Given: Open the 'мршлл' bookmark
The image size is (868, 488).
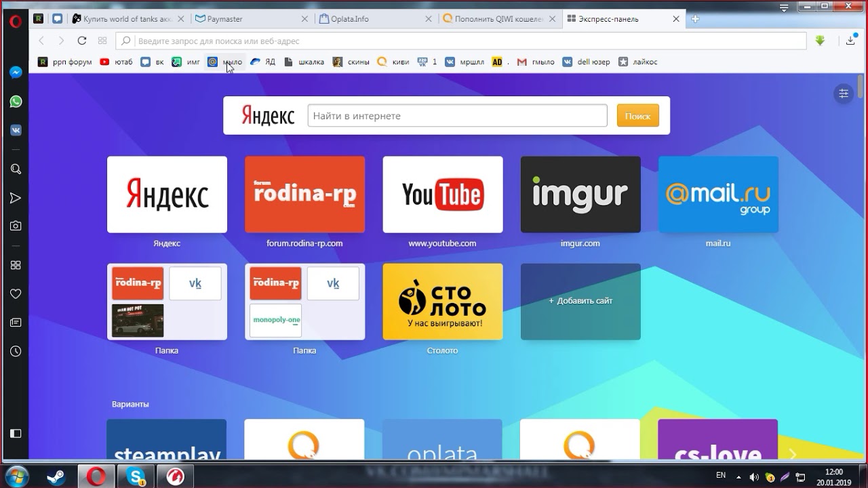Looking at the screenshot, I should (465, 62).
